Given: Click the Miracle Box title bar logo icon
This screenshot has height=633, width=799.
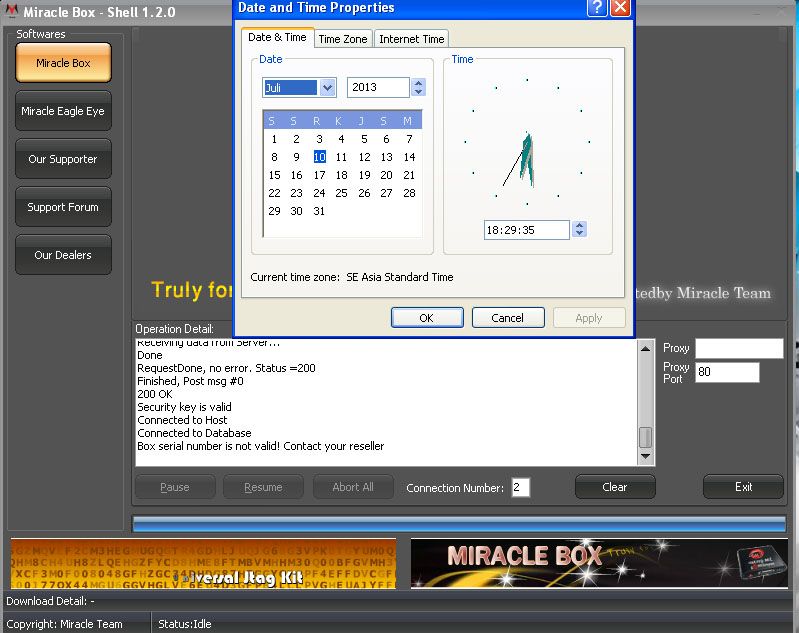Looking at the screenshot, I should (11, 11).
